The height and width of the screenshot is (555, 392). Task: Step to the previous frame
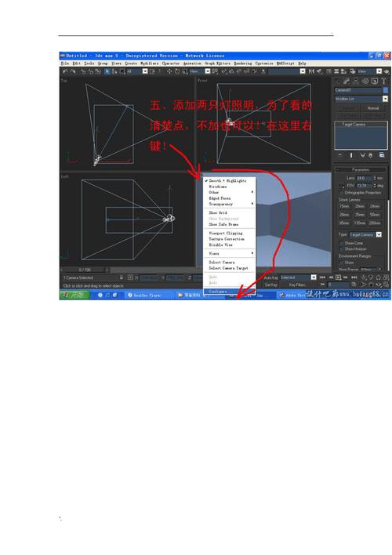[330, 277]
